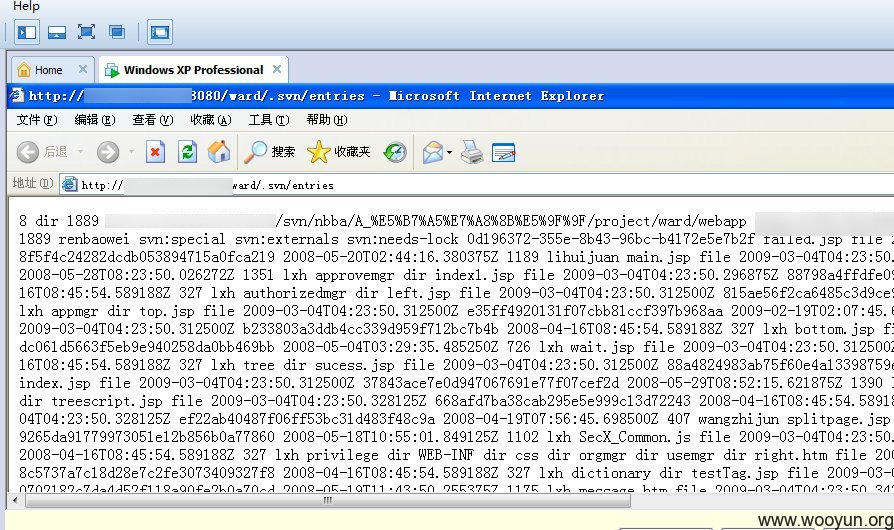Click the text "top.jsp"

tap(166, 311)
